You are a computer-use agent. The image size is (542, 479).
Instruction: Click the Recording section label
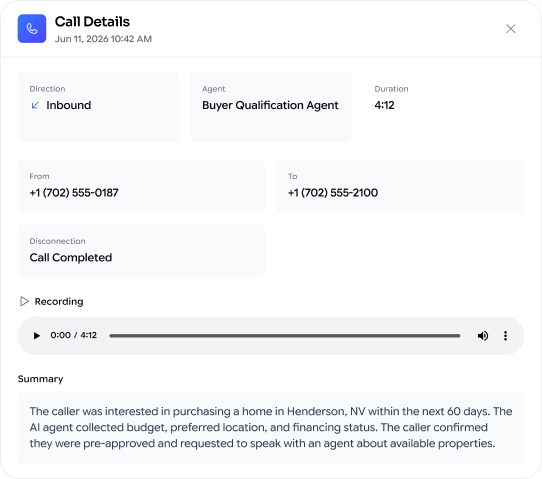point(59,301)
